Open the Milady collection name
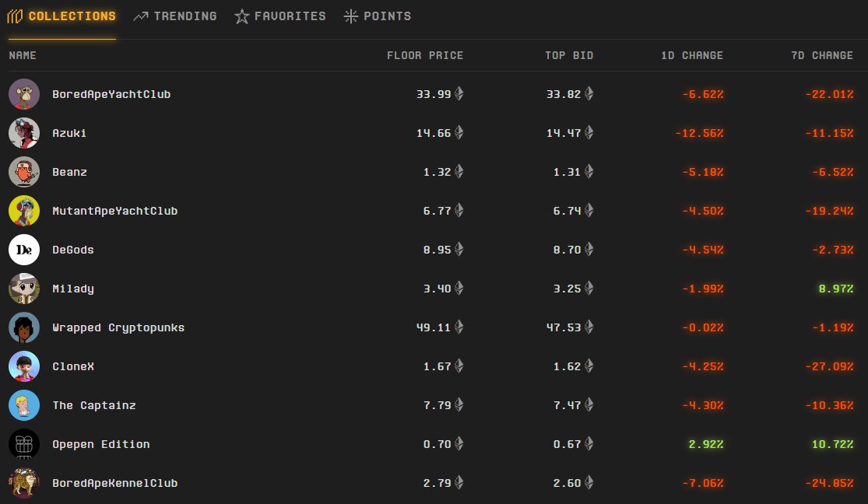 pyautogui.click(x=72, y=289)
